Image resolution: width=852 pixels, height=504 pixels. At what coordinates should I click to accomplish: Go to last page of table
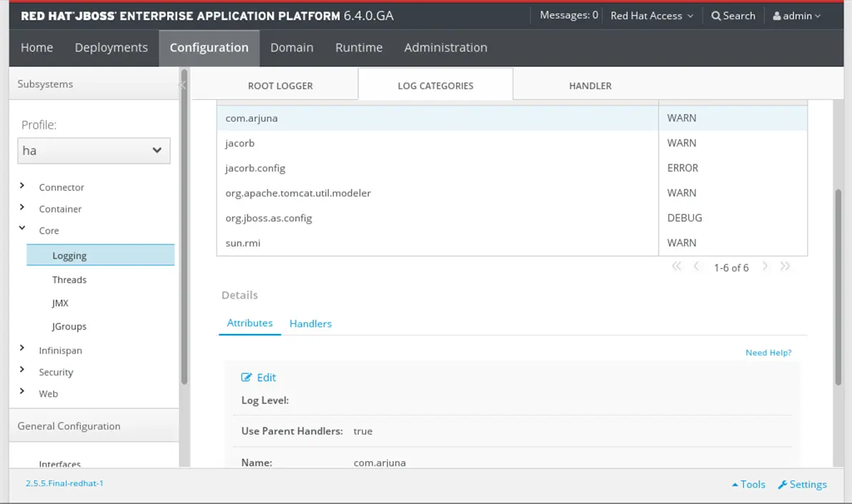click(x=785, y=267)
